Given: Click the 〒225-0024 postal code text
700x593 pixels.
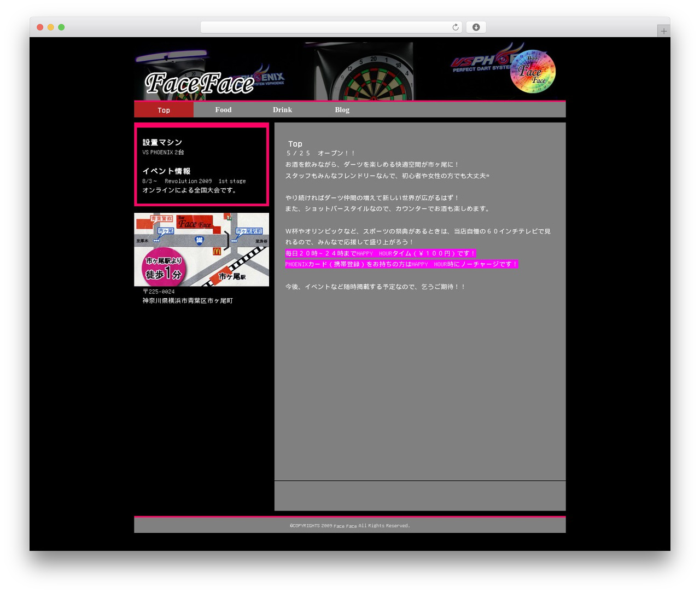Looking at the screenshot, I should (159, 292).
